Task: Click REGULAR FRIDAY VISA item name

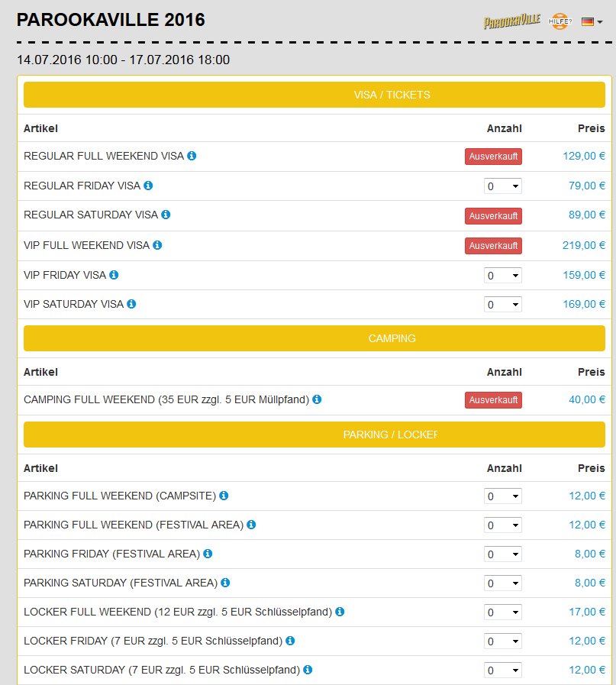Action: (82, 186)
